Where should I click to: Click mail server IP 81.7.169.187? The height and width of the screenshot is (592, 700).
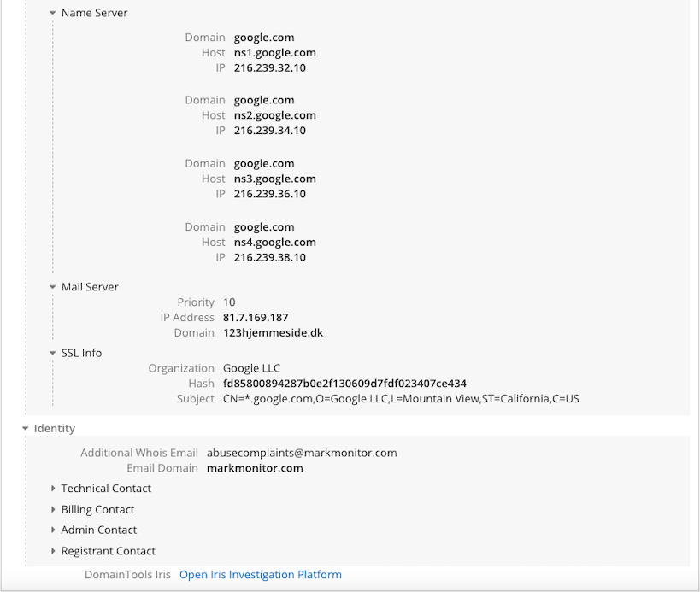coord(256,318)
